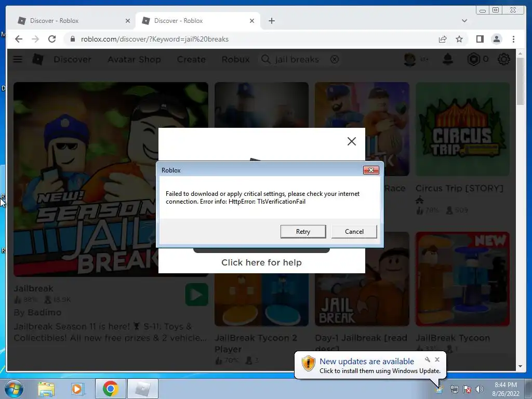Open Windows Start menu
This screenshot has width=532, height=399.
coord(14,389)
